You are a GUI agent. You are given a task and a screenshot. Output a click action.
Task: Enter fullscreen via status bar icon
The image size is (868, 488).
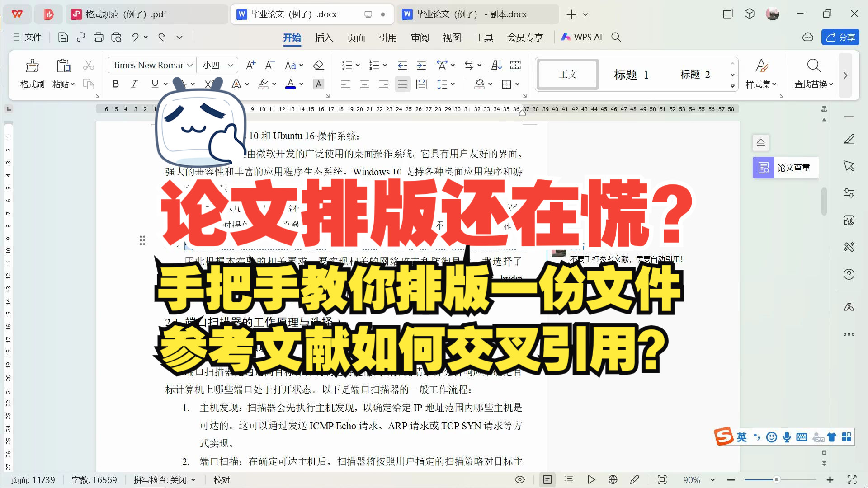853,480
